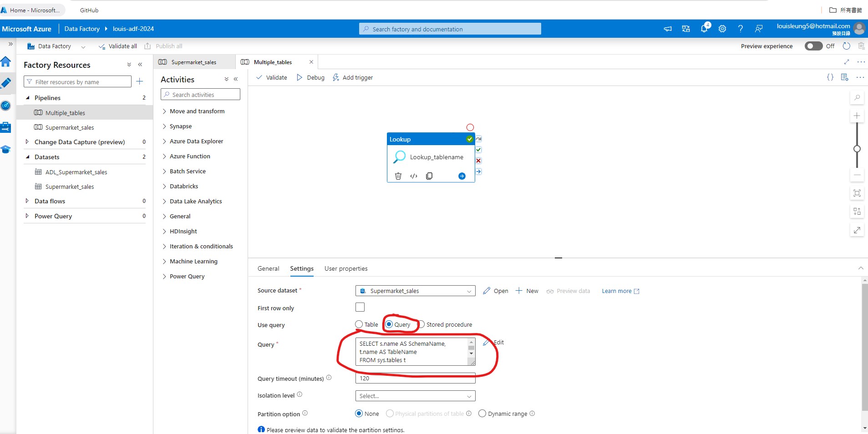Switch to Supermarket_sales pipeline tab
The width and height of the screenshot is (868, 434).
[194, 62]
